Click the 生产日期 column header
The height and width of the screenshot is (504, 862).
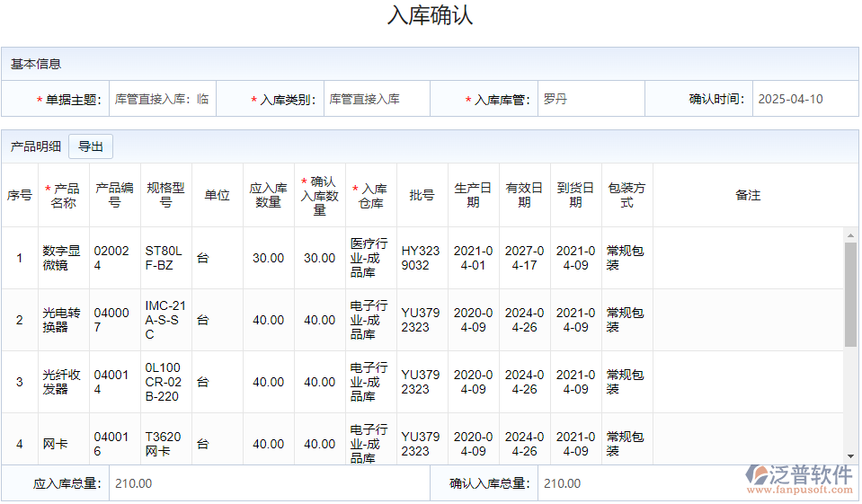pos(473,195)
